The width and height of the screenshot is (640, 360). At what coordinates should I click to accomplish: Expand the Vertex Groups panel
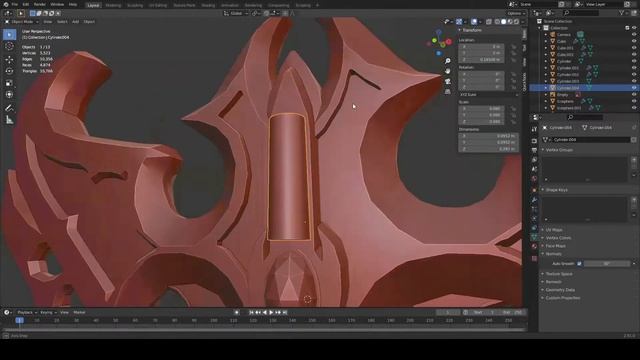tap(559, 150)
